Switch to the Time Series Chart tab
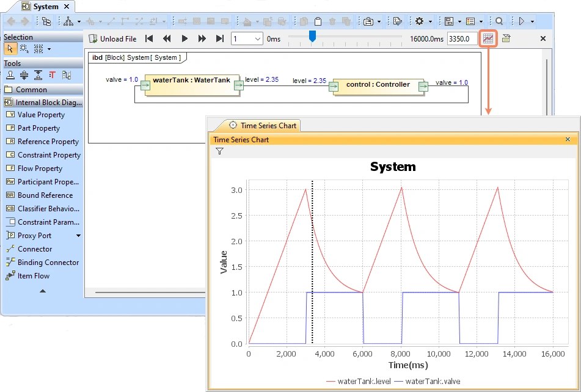This screenshot has width=581, height=392. 263,125
